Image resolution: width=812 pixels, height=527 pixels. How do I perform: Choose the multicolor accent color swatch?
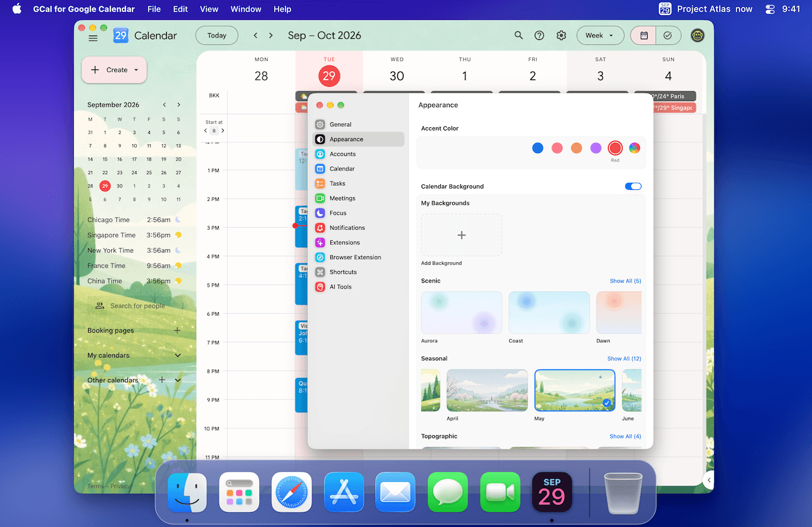[635, 148]
